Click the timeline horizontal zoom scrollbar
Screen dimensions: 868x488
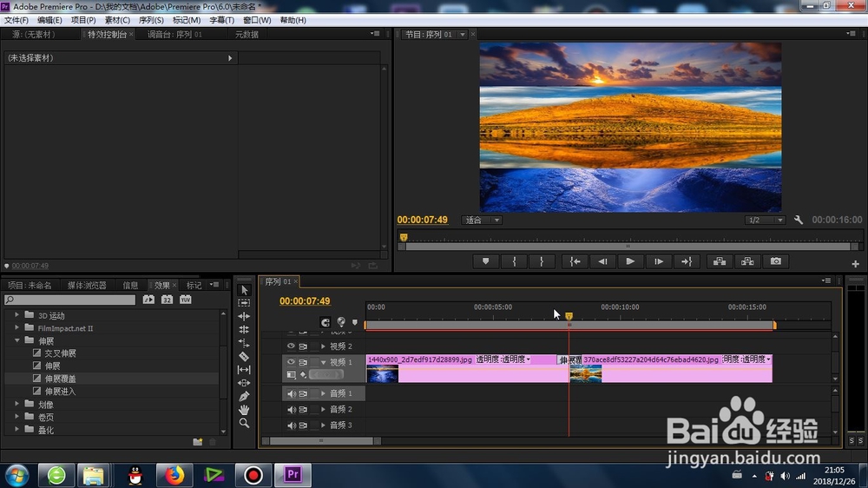[321, 441]
